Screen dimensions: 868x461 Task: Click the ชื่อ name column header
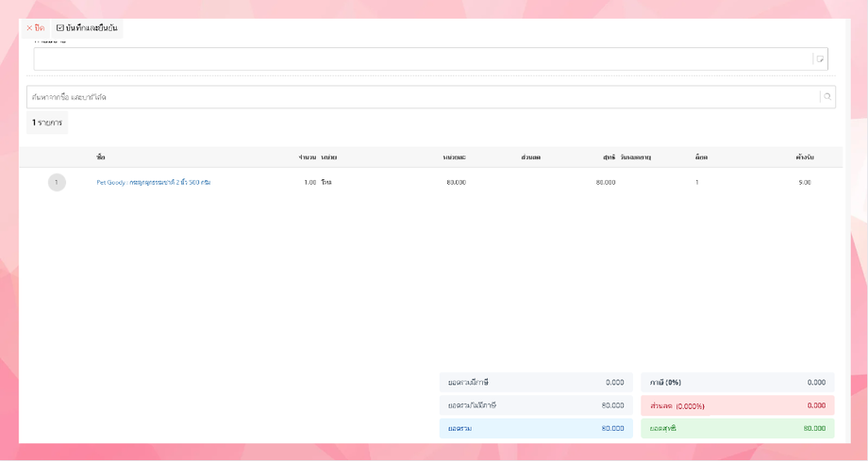click(100, 157)
